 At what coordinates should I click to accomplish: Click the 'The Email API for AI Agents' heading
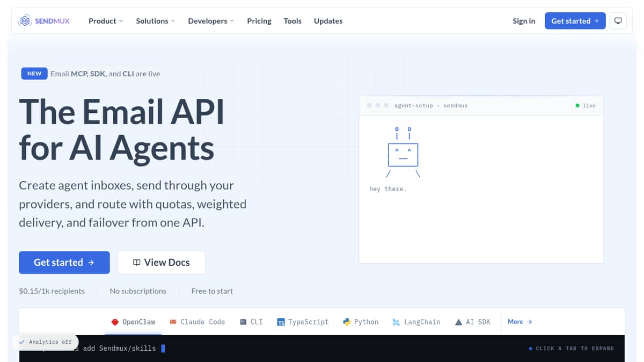pos(122,129)
